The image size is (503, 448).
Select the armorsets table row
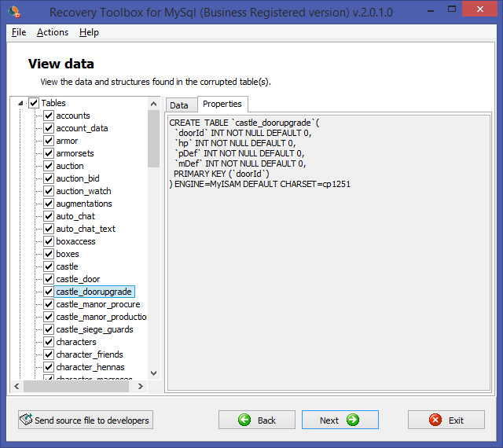tap(75, 153)
